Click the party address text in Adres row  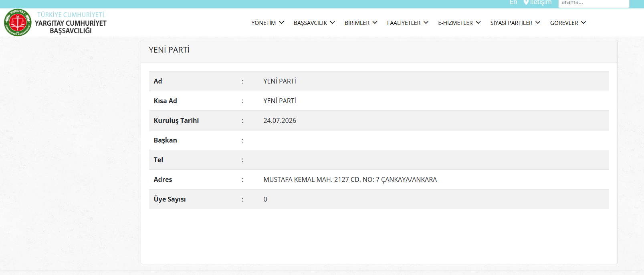coord(350,179)
